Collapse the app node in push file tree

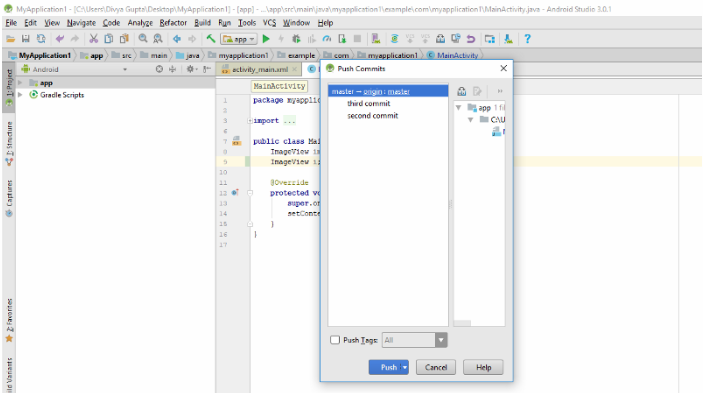(459, 108)
